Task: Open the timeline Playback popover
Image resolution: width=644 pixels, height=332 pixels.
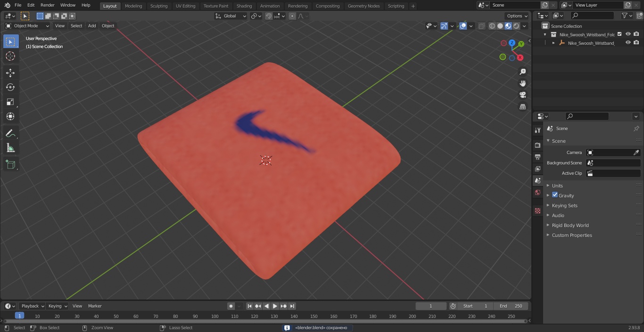Action: tap(32, 306)
